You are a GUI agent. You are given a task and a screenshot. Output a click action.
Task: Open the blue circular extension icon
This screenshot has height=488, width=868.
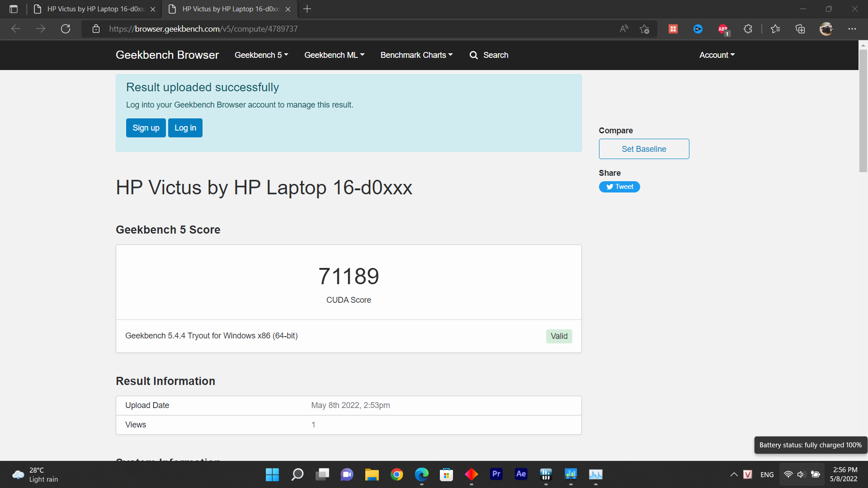pyautogui.click(x=698, y=29)
